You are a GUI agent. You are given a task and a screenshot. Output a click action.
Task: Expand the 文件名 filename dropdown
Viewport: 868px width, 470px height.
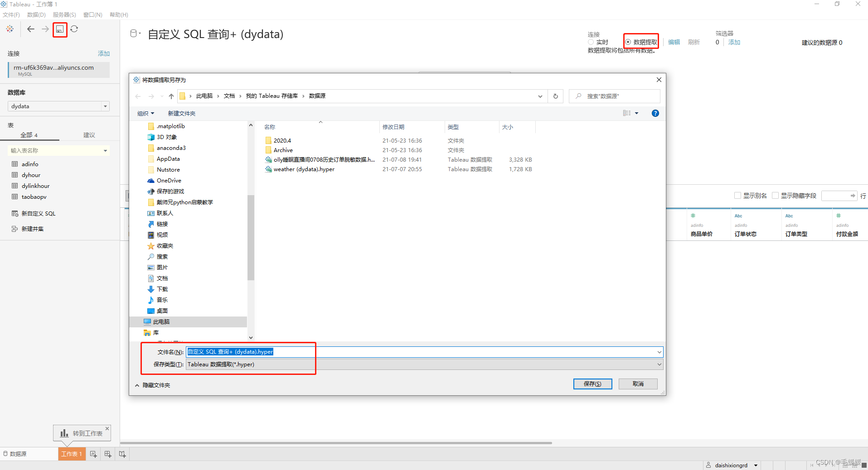pyautogui.click(x=659, y=352)
